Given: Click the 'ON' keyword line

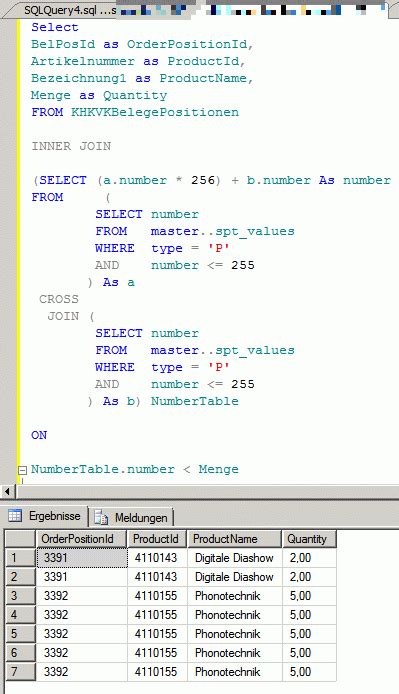Looking at the screenshot, I should click(x=39, y=435).
